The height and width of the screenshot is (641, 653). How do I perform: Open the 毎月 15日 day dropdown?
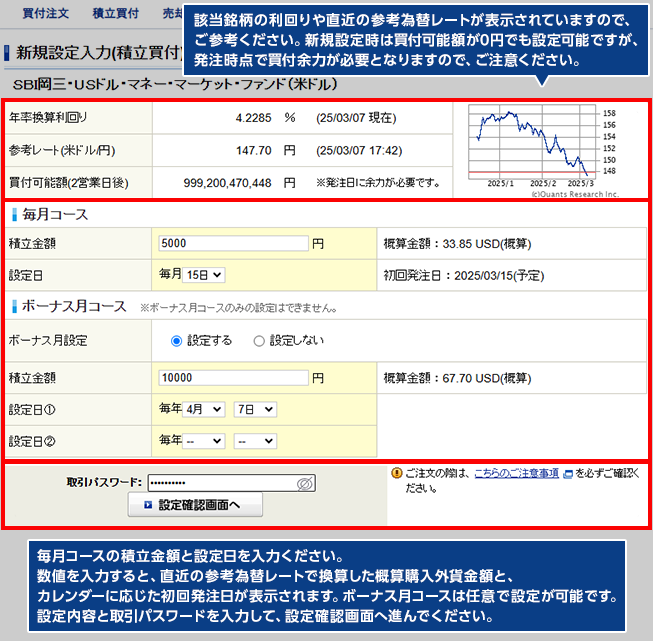pyautogui.click(x=204, y=275)
